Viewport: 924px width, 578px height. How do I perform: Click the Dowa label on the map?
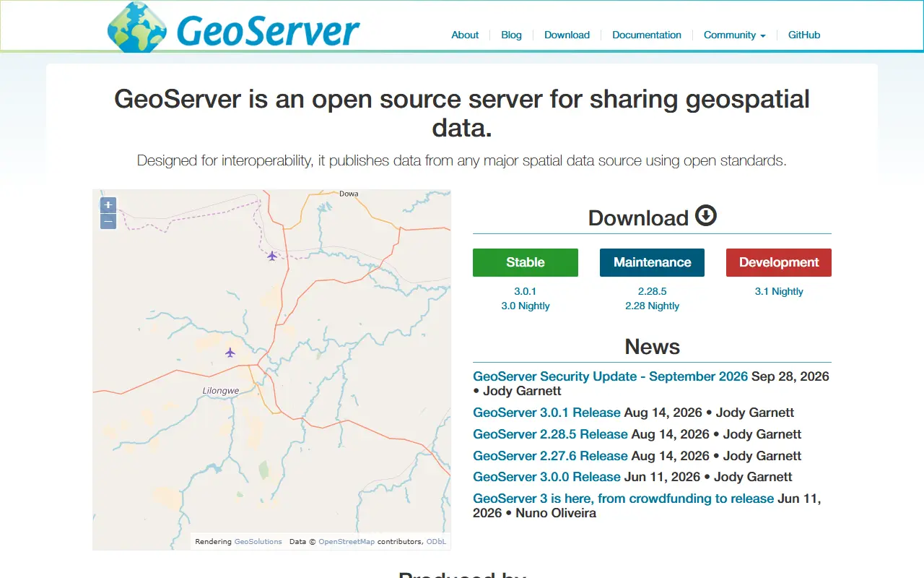point(349,194)
